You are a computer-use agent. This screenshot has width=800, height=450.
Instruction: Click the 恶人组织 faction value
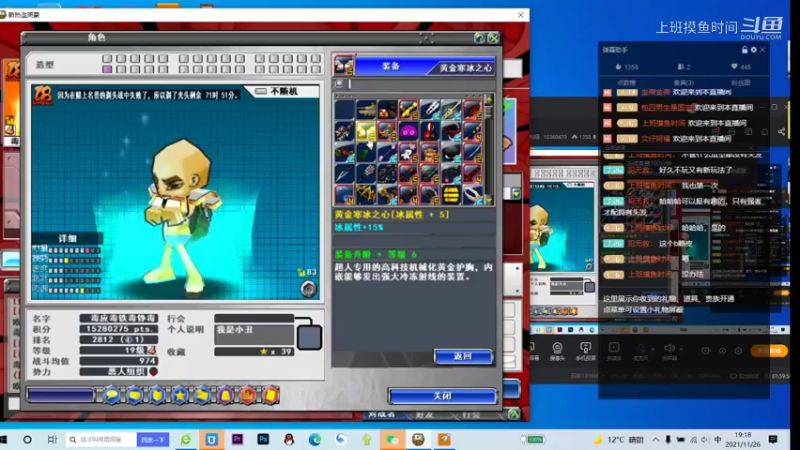[119, 372]
